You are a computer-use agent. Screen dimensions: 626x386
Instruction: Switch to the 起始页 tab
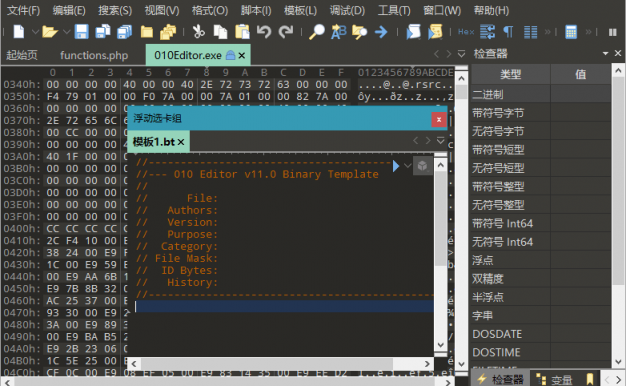(22, 55)
